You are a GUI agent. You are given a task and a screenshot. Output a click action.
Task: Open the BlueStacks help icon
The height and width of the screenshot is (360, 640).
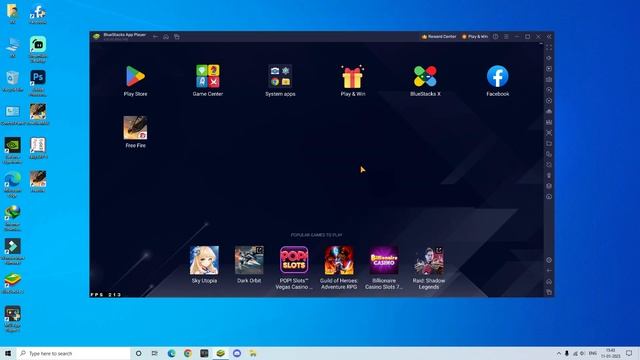[x=496, y=37]
